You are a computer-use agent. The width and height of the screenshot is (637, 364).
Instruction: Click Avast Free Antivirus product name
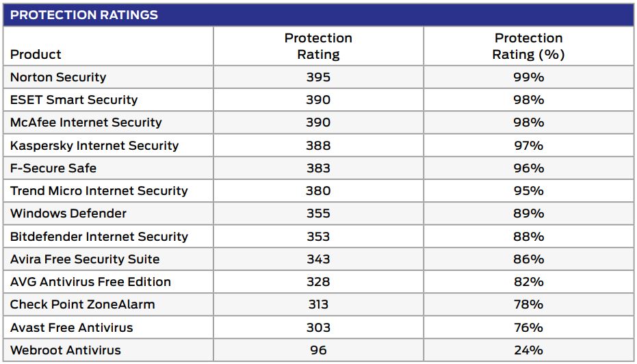pyautogui.click(x=72, y=328)
